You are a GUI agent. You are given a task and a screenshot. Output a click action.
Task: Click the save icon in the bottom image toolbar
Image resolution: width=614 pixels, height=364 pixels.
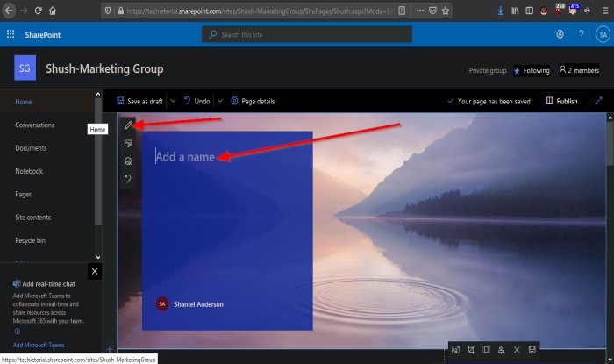tap(532, 349)
